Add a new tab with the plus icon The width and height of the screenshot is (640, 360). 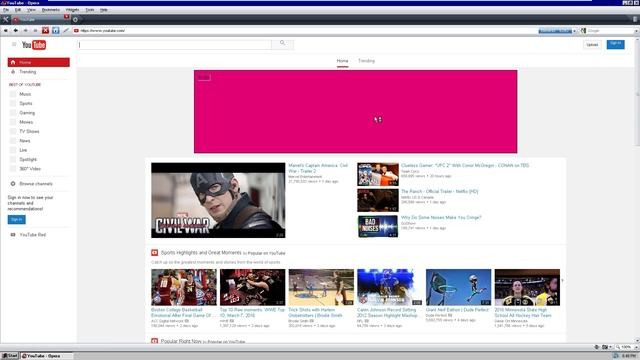(75, 19)
